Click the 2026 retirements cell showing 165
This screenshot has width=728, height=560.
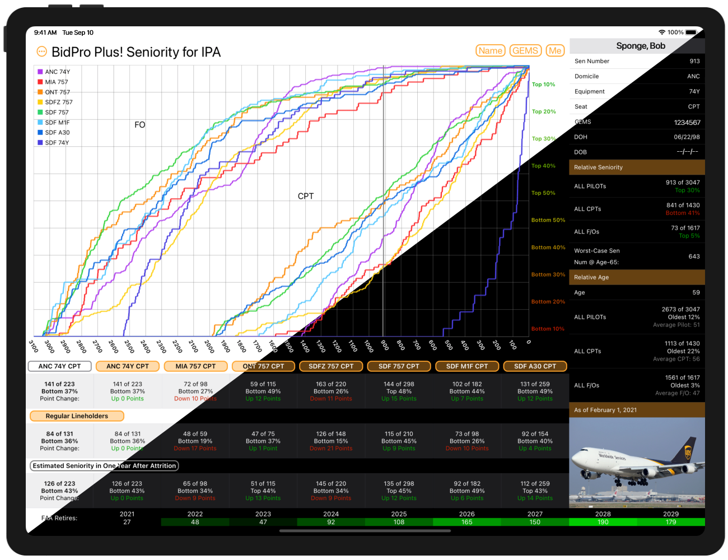coord(466,522)
